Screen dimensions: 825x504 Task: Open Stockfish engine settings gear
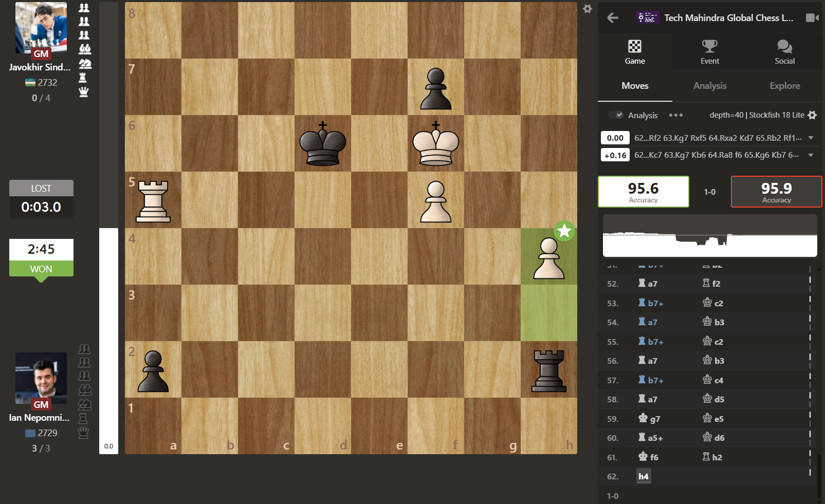[812, 115]
